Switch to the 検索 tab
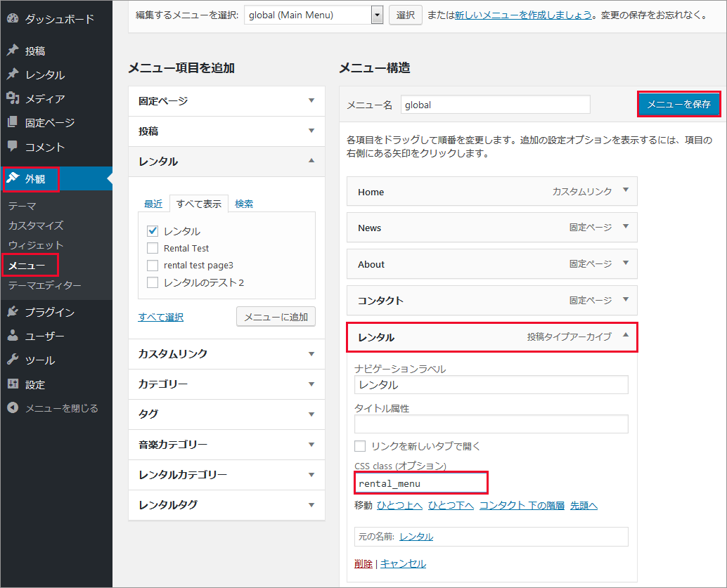Viewport: 727px width, 588px height. click(244, 204)
